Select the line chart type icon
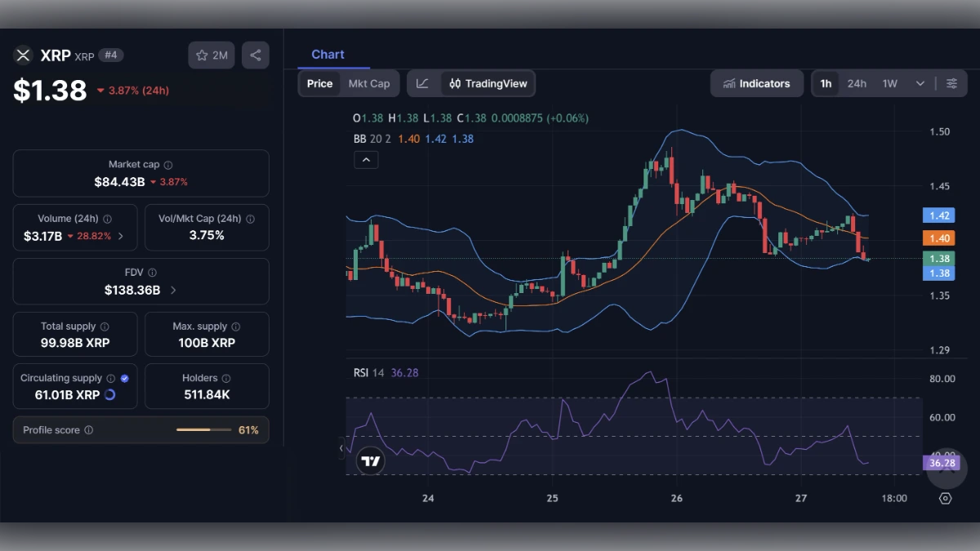This screenshot has width=980, height=551. click(x=423, y=82)
